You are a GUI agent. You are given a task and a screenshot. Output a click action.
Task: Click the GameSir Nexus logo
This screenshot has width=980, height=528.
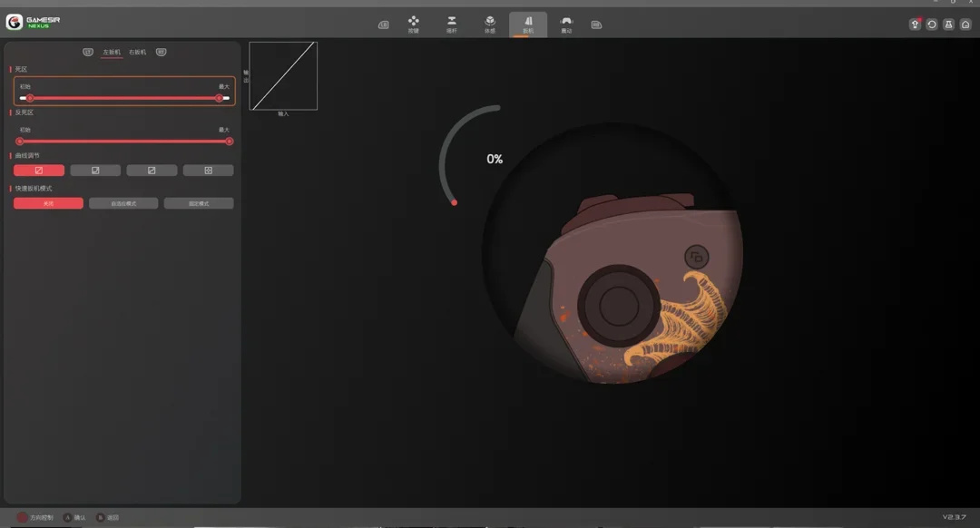[34, 22]
